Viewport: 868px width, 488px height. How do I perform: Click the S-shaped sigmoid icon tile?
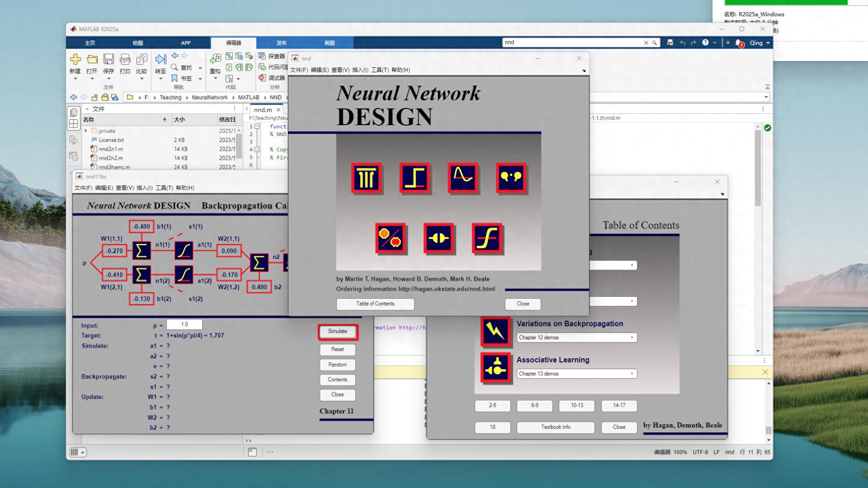(x=487, y=238)
